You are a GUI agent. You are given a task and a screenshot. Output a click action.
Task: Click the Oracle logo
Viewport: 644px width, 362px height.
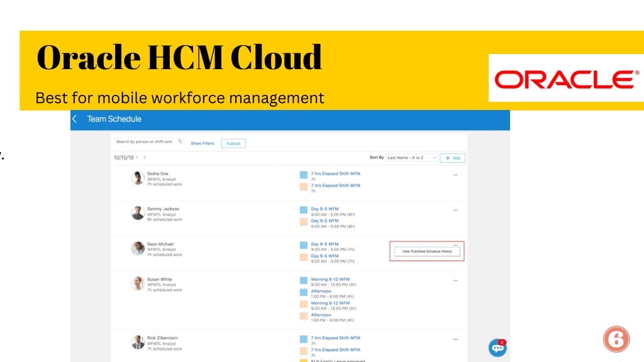[567, 79]
